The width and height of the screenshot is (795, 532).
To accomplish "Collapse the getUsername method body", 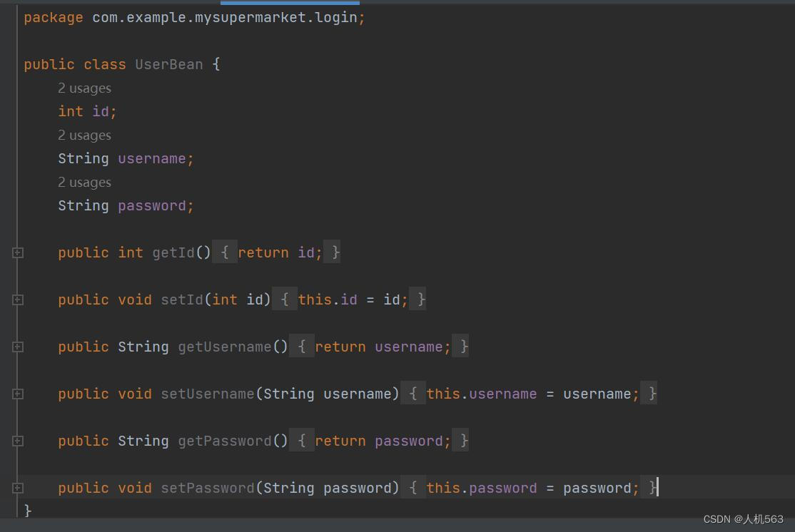I will 17,347.
